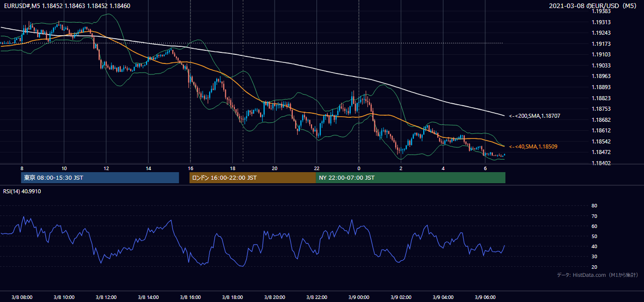Click the 3/9 02:00 date label
This screenshot has width=644, height=302.
401,297
